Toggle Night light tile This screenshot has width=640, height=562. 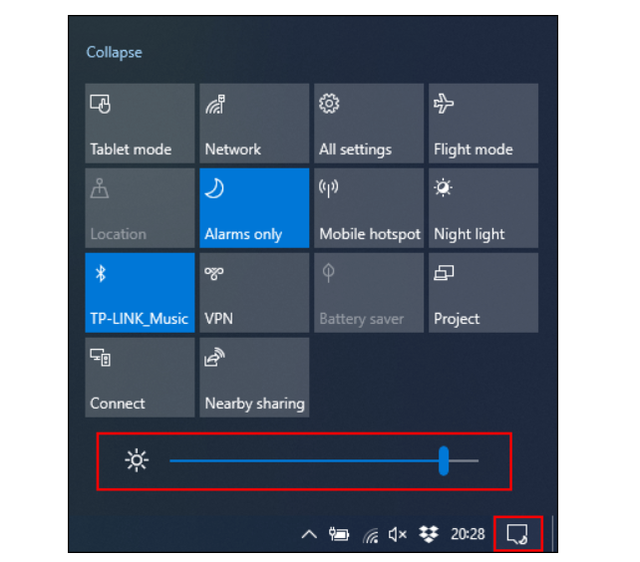pos(483,208)
